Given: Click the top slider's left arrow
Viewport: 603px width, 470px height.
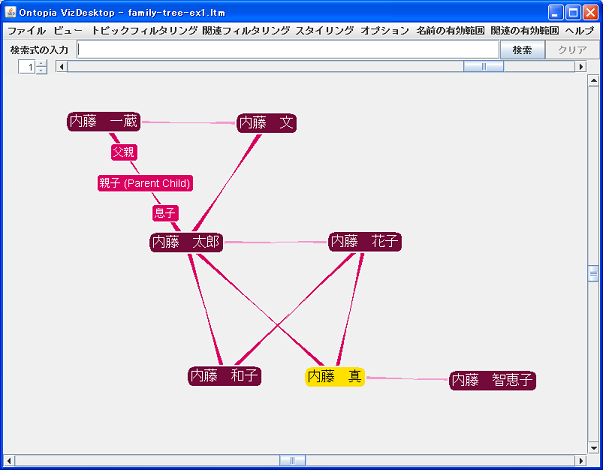Looking at the screenshot, I should 62,67.
